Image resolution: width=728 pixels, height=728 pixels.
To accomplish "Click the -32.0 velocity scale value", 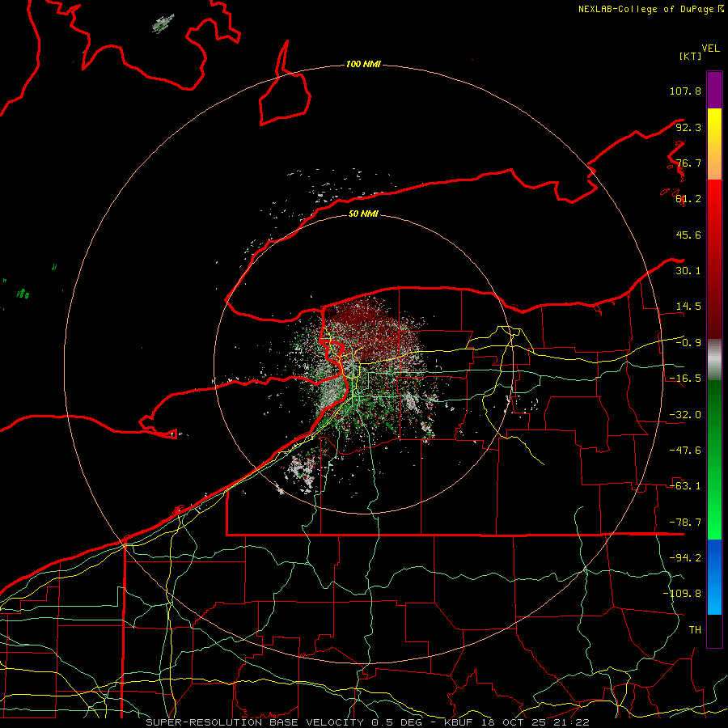I will (685, 415).
